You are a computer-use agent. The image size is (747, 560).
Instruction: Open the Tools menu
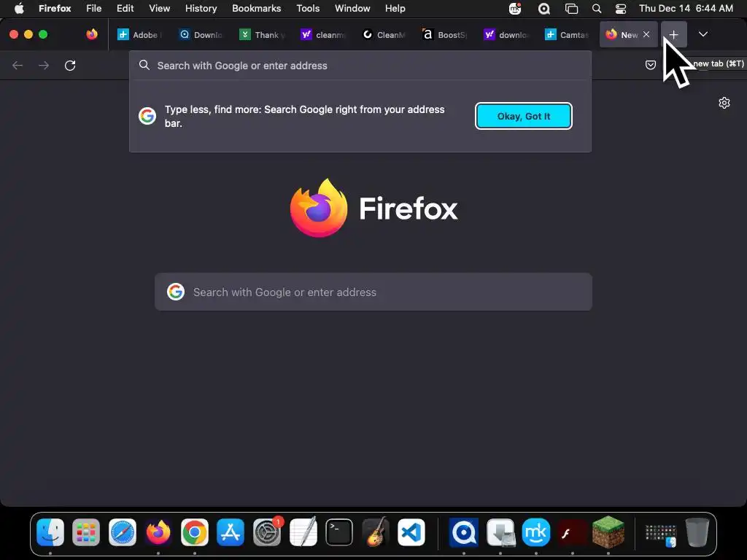pos(308,8)
